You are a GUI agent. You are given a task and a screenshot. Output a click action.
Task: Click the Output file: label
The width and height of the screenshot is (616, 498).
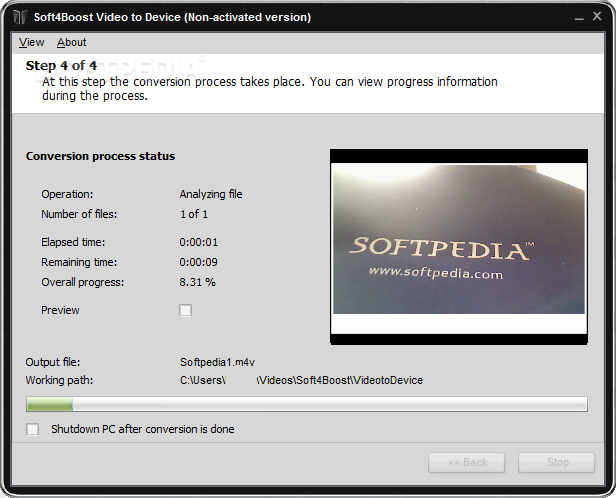[53, 362]
